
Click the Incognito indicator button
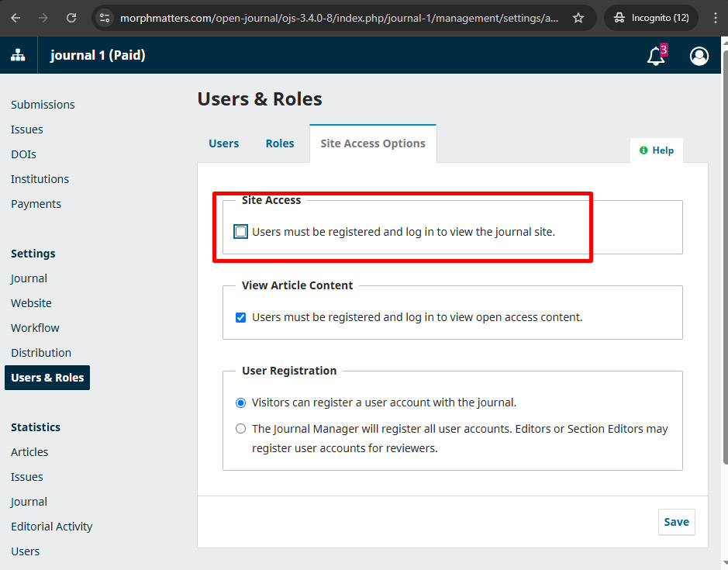[651, 18]
